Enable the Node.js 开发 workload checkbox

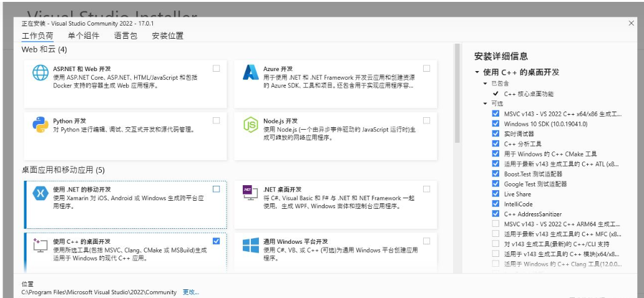tap(426, 121)
